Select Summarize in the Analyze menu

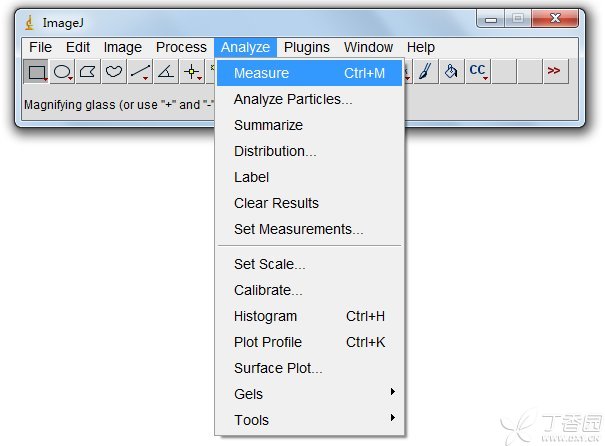309,125
